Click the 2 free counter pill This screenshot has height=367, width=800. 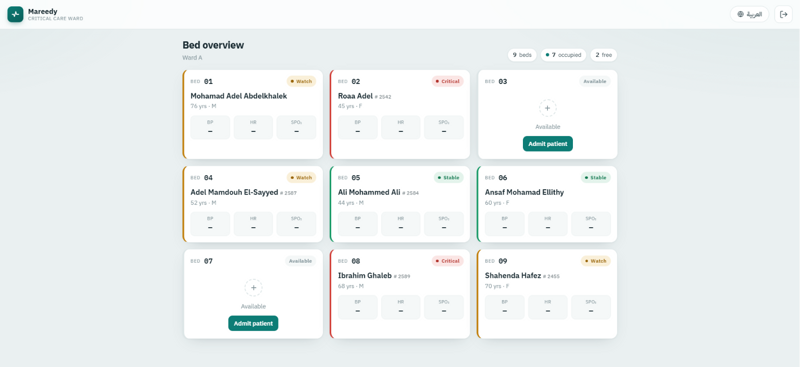pyautogui.click(x=604, y=55)
